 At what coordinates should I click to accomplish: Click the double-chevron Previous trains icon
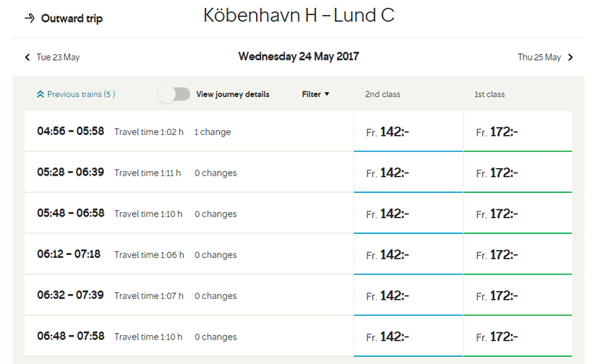coord(40,95)
